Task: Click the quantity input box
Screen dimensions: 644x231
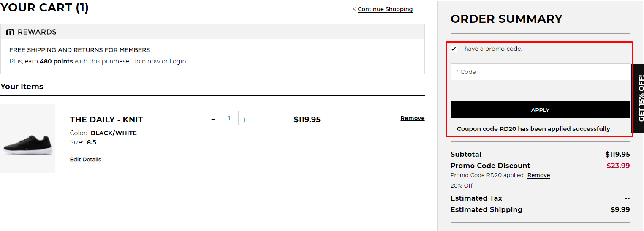Action: 229,118
